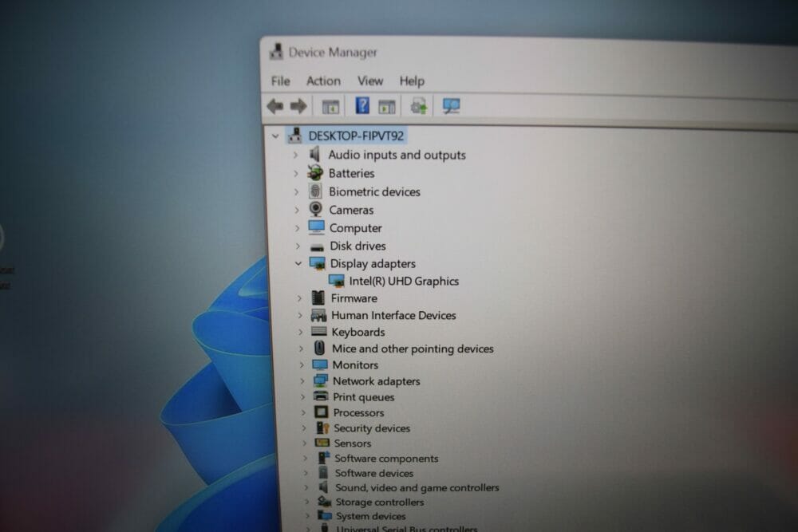Collapse the DESKTOP-FIPVT92 root node
Viewport: 798px width, 532px height.
click(x=275, y=136)
